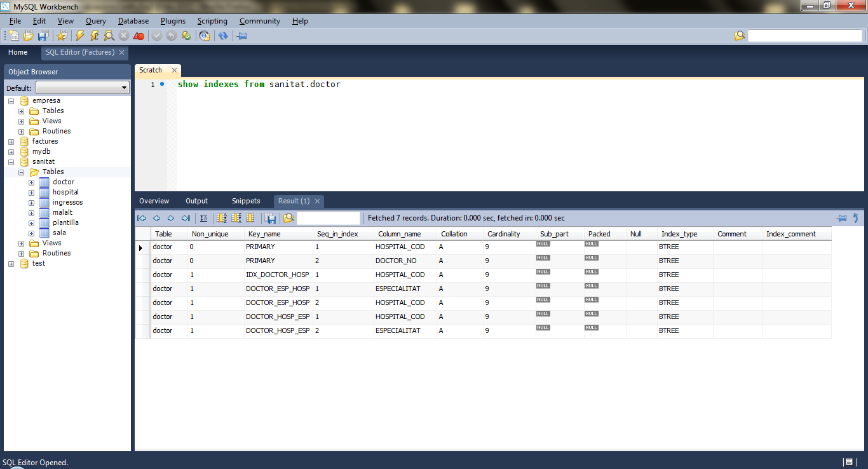Image resolution: width=868 pixels, height=469 pixels.
Task: Jump to the first record in results
Action: pos(142,218)
